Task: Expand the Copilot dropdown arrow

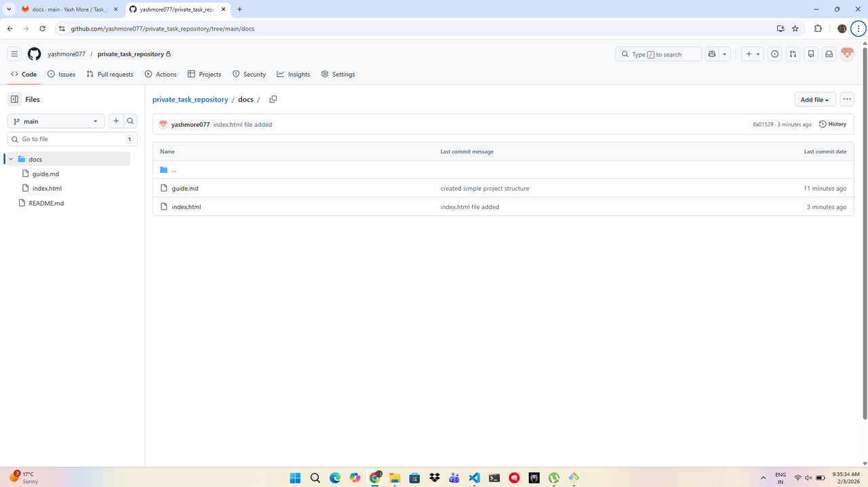Action: click(x=725, y=54)
